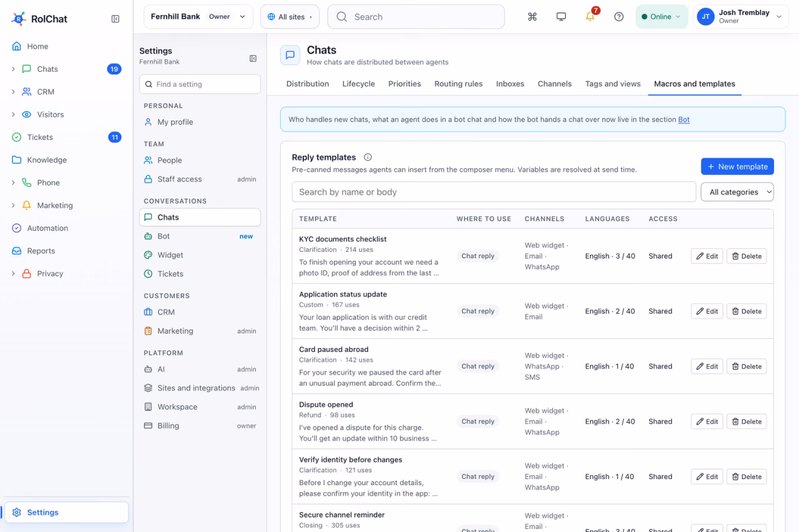Viewport: 799px width, 532px height.
Task: Change the Online status dropdown
Action: coord(662,17)
